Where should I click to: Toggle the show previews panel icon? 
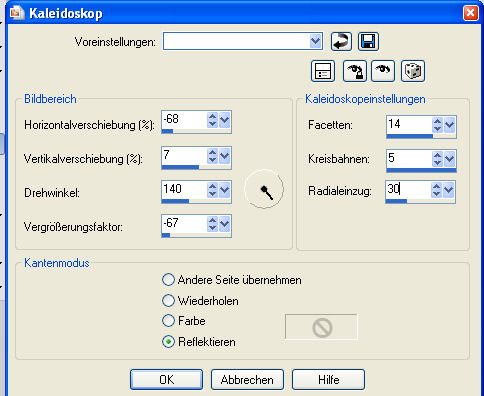point(323,71)
